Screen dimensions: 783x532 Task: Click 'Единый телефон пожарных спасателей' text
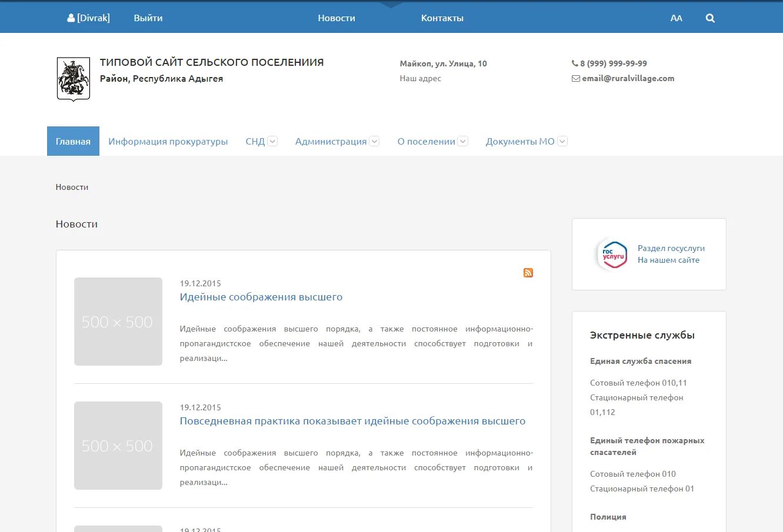click(x=647, y=446)
